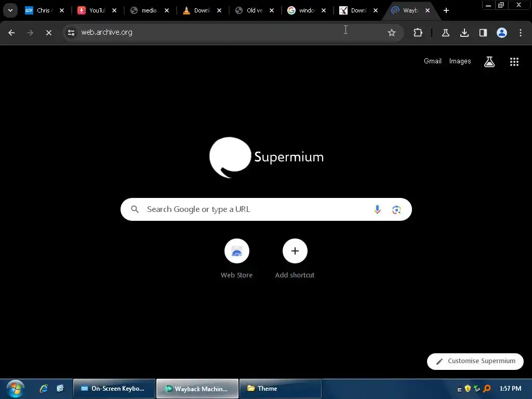Search by image with the Lens icon
Screen dimensions: 532x399
click(x=396, y=209)
